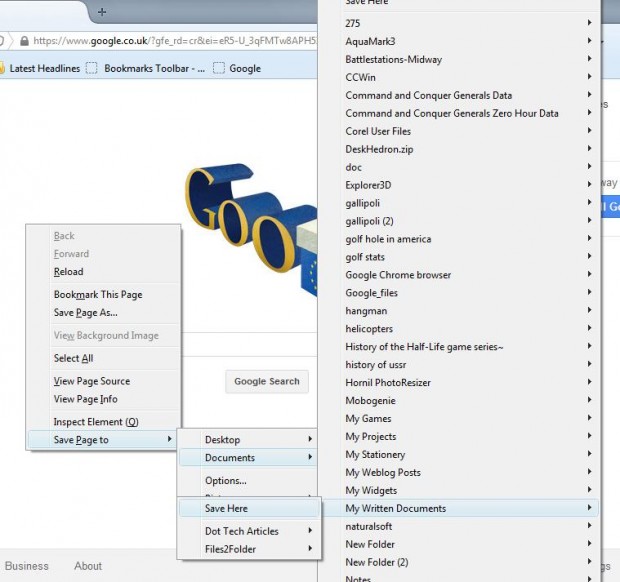Select the My Stationery folder
Image resolution: width=620 pixels, height=582 pixels.
point(459,455)
